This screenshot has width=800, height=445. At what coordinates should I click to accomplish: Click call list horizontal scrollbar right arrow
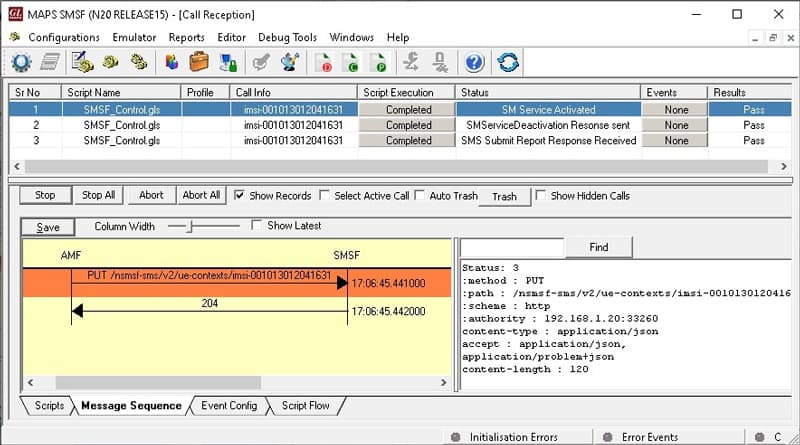pyautogui.click(x=784, y=166)
